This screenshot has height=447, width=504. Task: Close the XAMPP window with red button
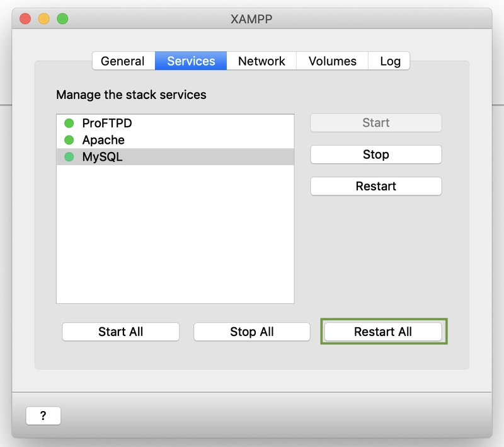25,19
